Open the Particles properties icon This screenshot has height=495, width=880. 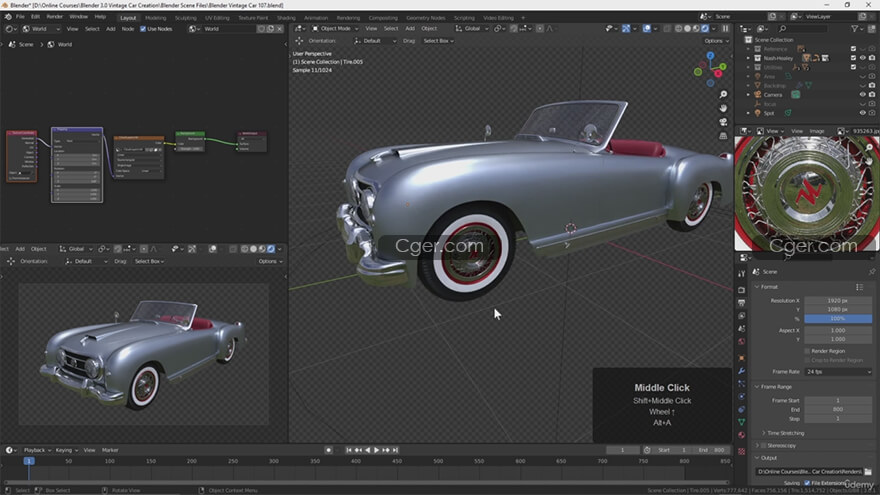pyautogui.click(x=741, y=384)
